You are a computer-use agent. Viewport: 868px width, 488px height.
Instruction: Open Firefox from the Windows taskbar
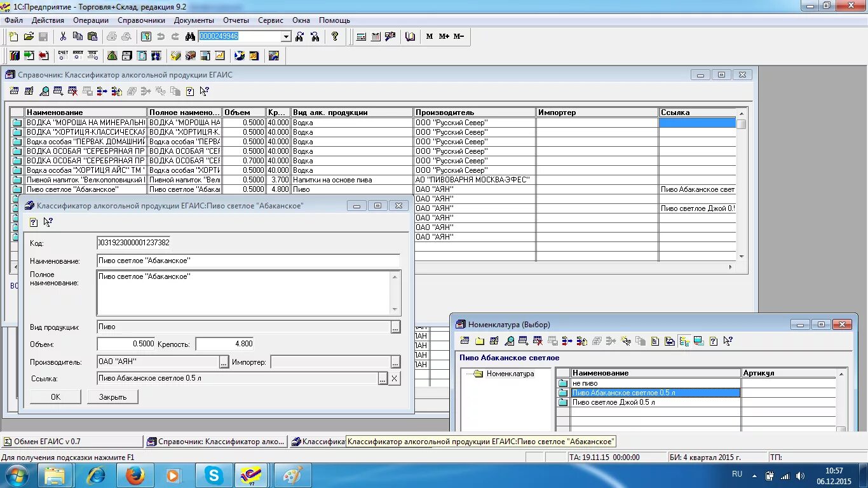[x=135, y=475]
